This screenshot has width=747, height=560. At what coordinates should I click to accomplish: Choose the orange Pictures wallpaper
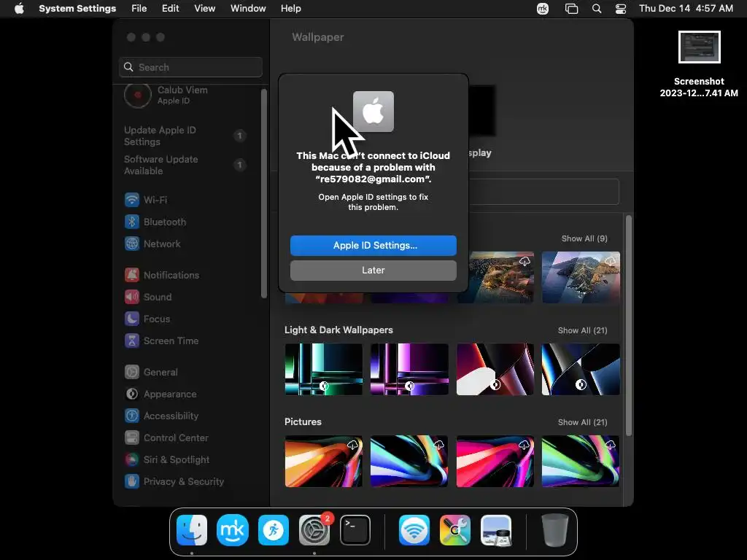coord(323,461)
